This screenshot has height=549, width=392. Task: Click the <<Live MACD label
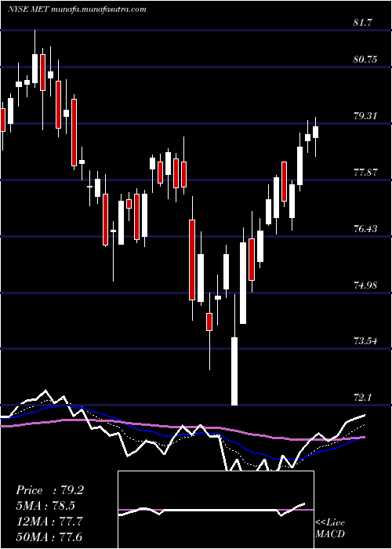(330, 528)
